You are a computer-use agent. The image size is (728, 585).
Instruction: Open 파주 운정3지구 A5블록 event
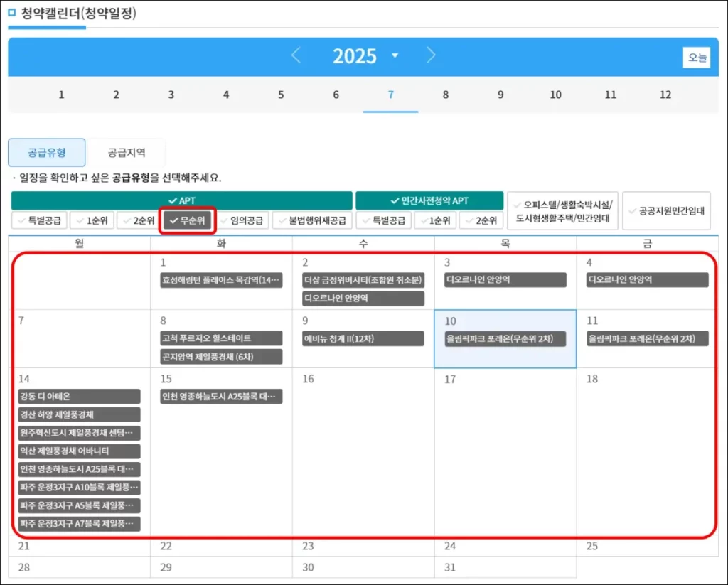pyautogui.click(x=80, y=505)
